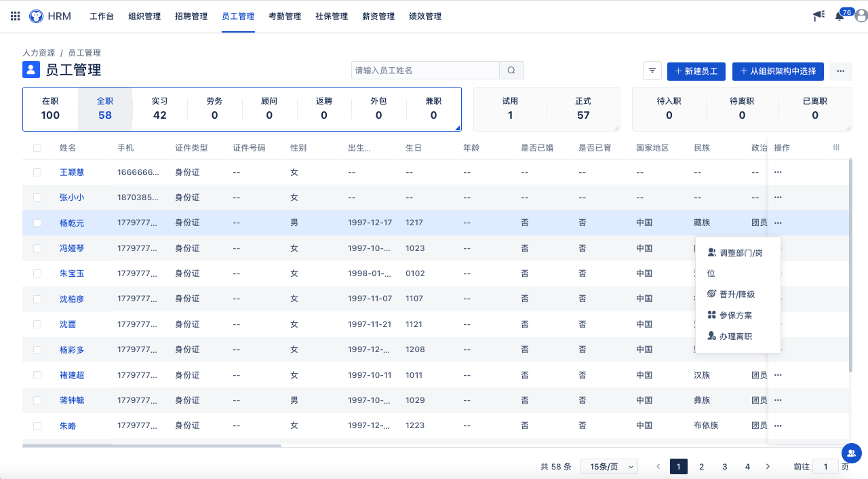Click the page jump number field
The width and height of the screenshot is (868, 479).
pyautogui.click(x=825, y=467)
